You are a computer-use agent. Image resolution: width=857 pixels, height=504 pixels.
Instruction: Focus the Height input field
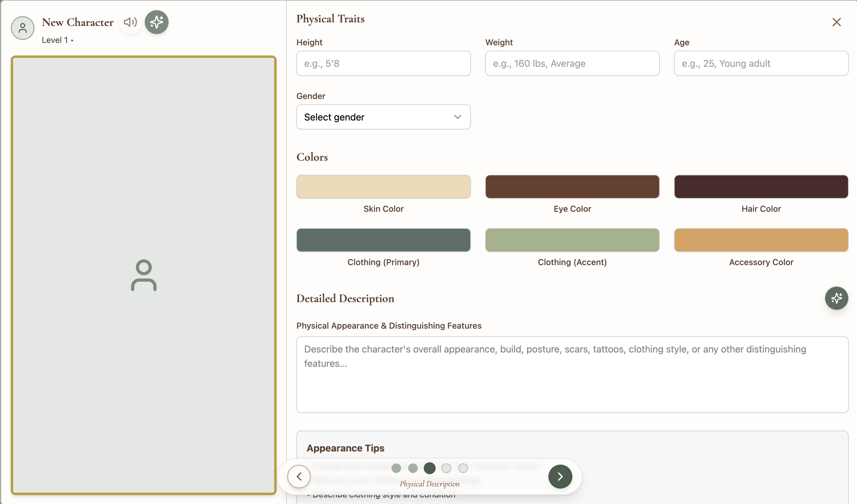383,63
